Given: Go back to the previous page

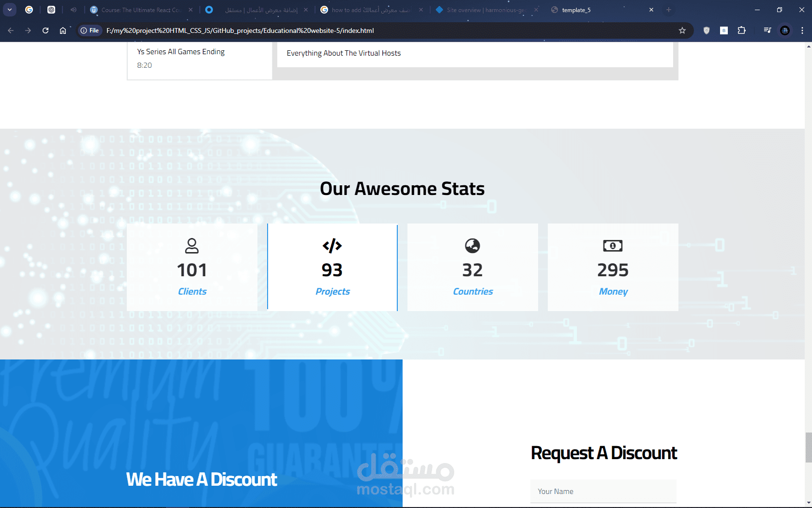Looking at the screenshot, I should pos(11,30).
